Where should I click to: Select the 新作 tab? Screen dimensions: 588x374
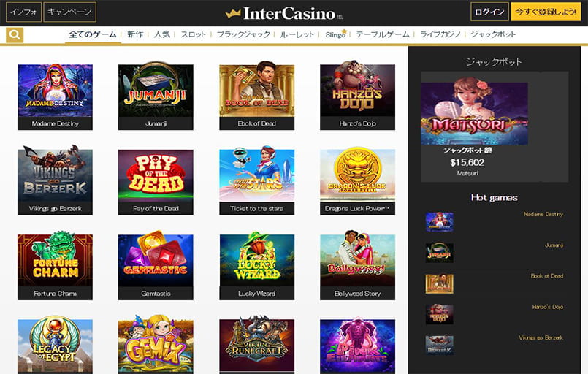click(x=135, y=34)
